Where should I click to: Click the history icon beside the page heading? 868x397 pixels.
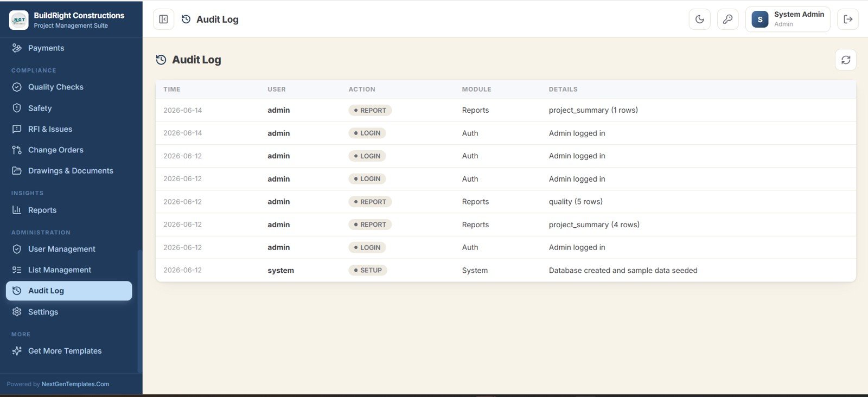coord(161,60)
